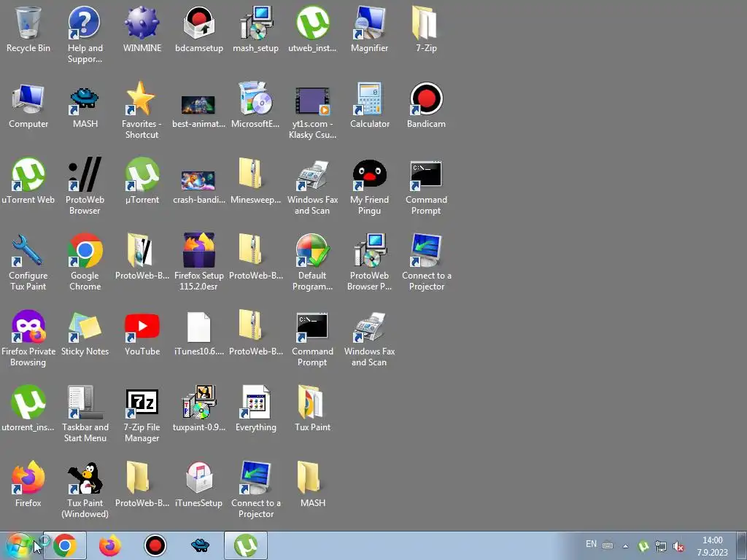
Task: Select the utorrent_ins... installer icon
Action: [28, 408]
